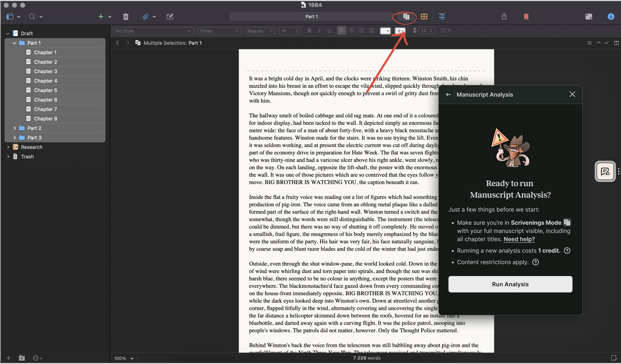Open the Times font dropdown

(219, 31)
